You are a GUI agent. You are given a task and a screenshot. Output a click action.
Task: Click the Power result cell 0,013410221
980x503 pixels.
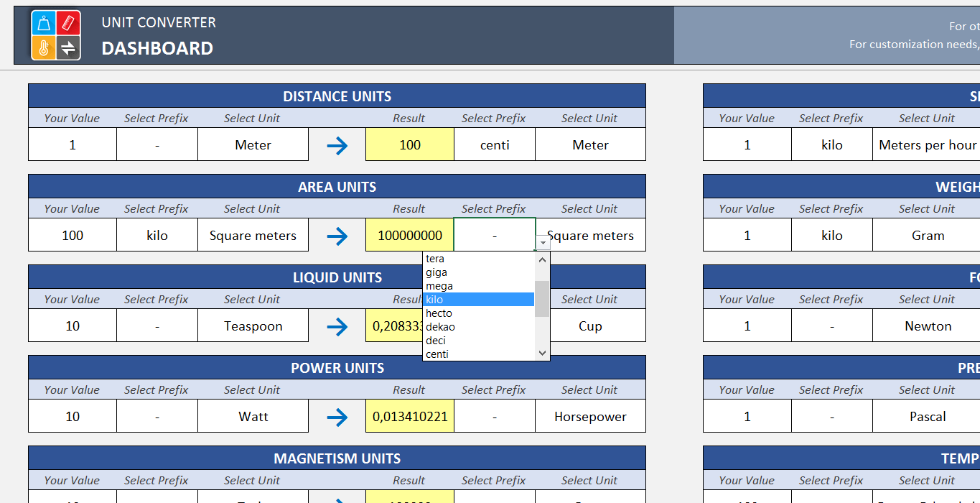(410, 416)
